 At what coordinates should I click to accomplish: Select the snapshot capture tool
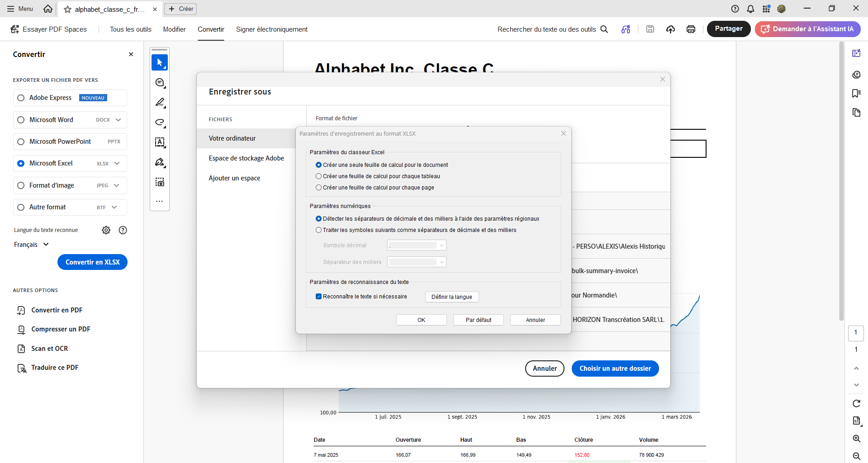pyautogui.click(x=160, y=182)
